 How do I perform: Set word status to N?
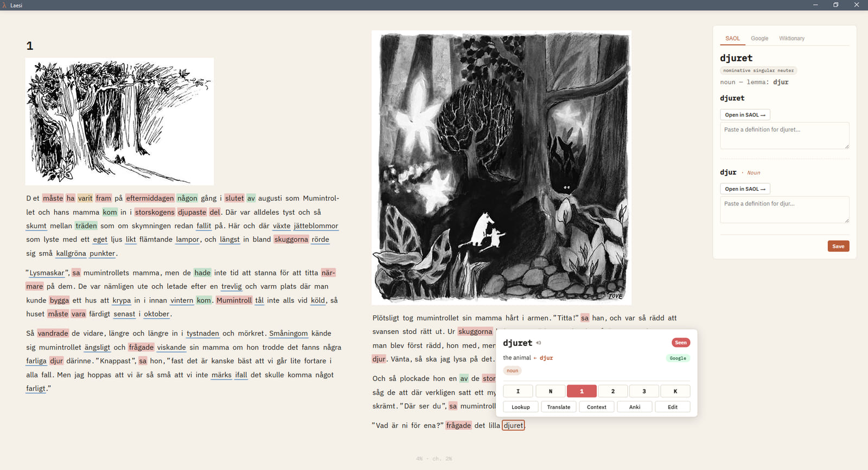(550, 391)
